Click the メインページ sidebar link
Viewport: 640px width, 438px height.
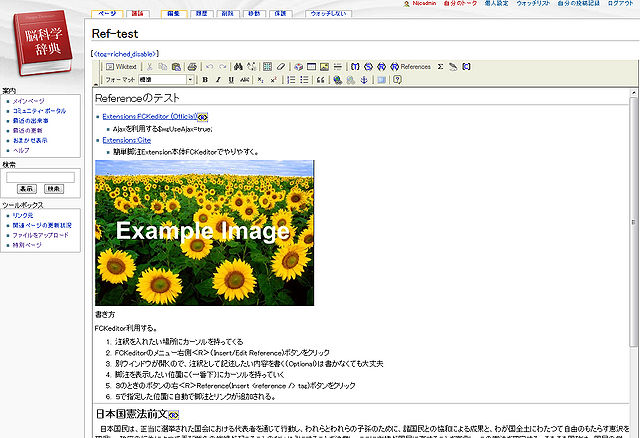point(28,101)
